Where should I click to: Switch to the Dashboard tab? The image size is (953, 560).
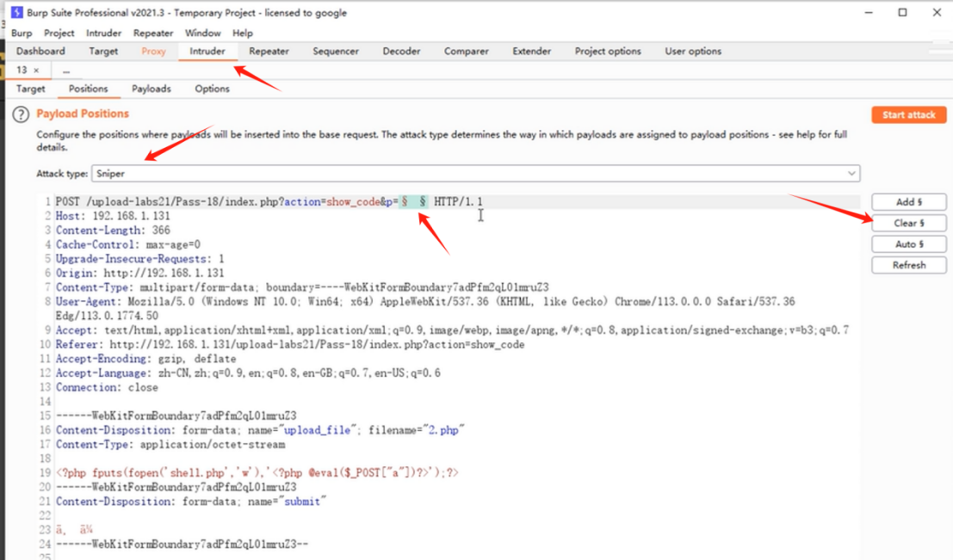(40, 51)
